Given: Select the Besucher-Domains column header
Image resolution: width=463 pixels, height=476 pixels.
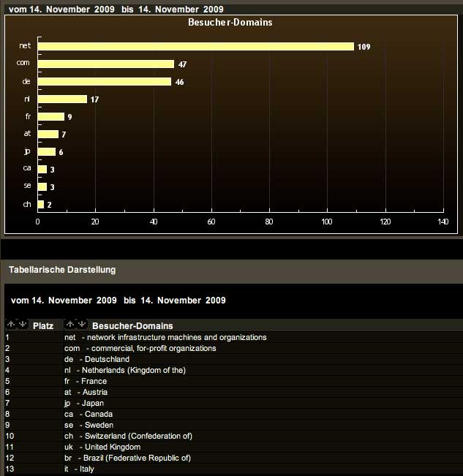Looking at the screenshot, I should 132,325.
